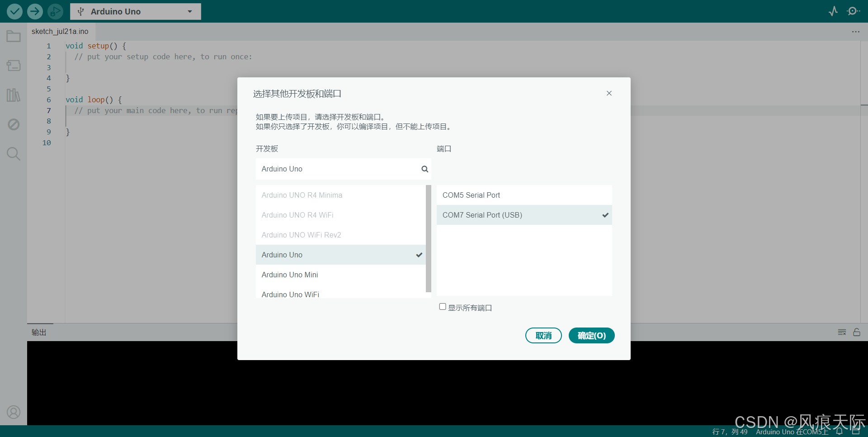Switch to the 输出 output tab
The image size is (868, 437).
pos(39,332)
